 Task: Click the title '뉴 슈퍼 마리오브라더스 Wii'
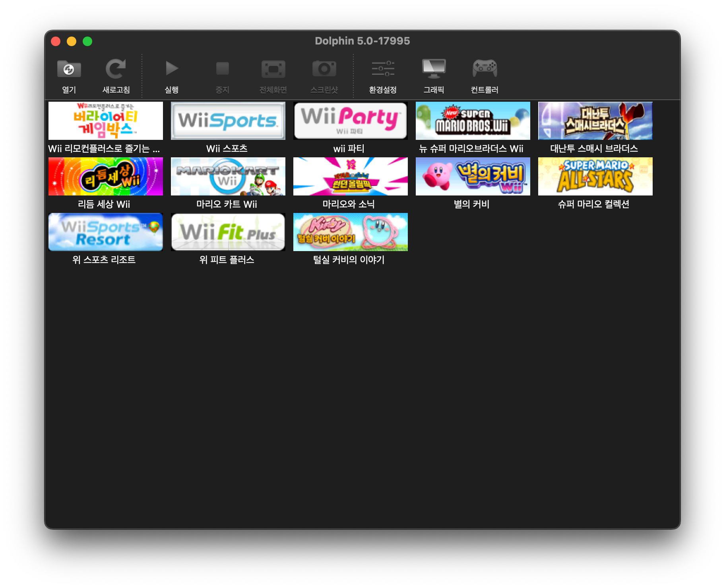click(x=471, y=149)
